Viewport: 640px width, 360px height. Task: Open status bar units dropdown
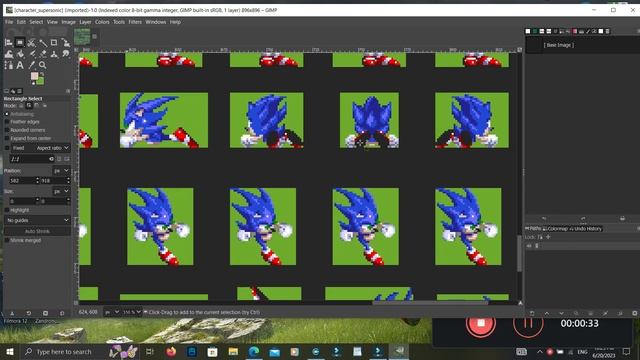pyautogui.click(x=111, y=312)
